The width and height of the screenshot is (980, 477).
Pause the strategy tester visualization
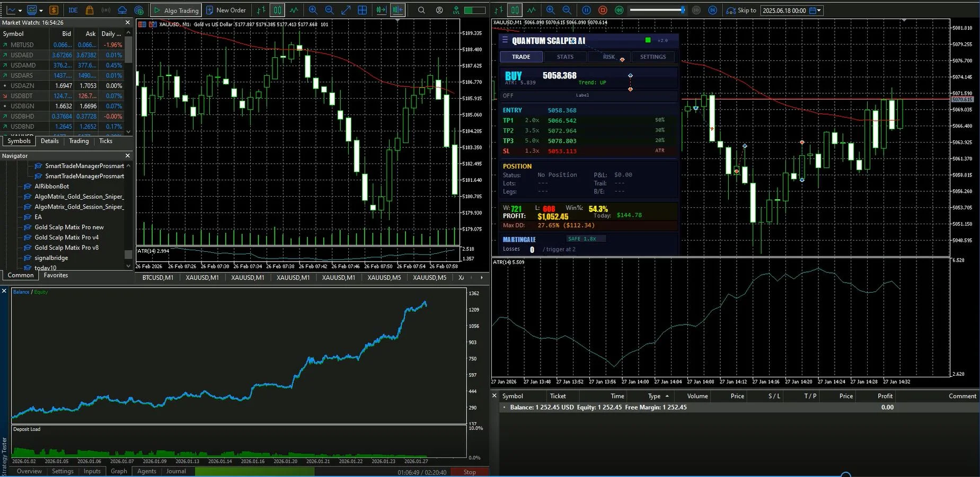tap(587, 10)
